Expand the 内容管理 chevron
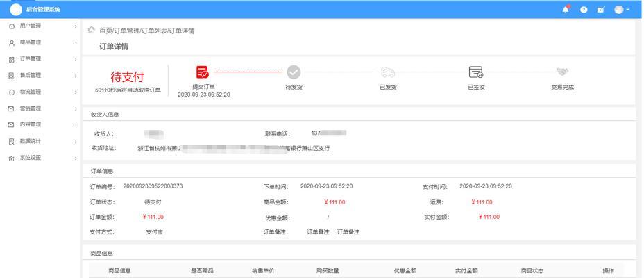 [x=76, y=124]
